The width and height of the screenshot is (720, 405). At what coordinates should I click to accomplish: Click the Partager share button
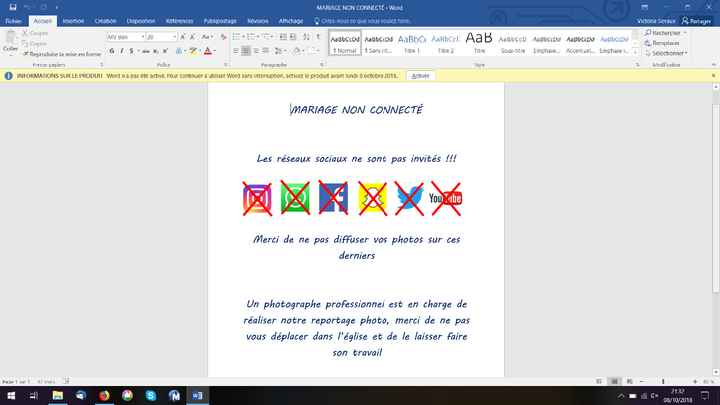click(x=696, y=21)
